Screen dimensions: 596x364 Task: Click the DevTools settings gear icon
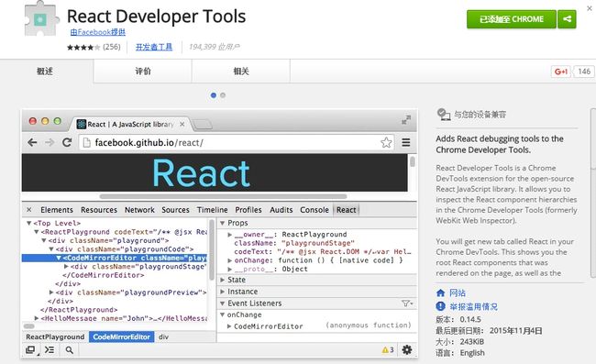[407, 349]
